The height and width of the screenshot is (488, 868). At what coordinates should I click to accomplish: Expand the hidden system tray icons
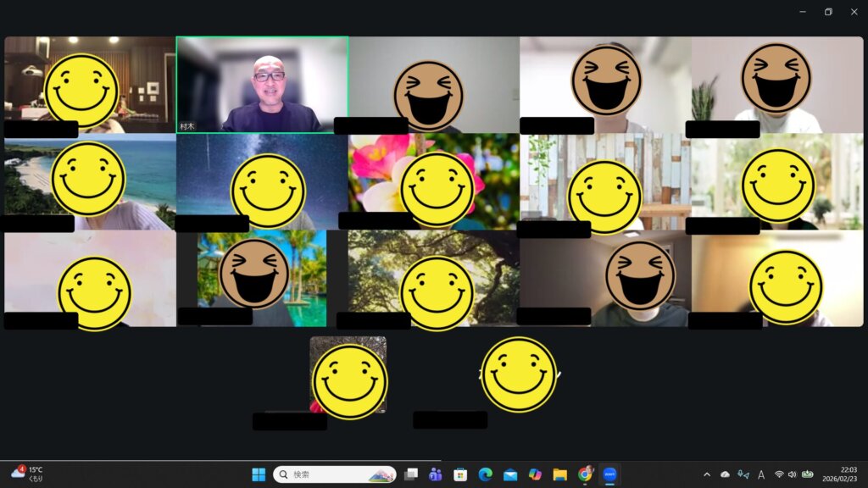point(707,474)
